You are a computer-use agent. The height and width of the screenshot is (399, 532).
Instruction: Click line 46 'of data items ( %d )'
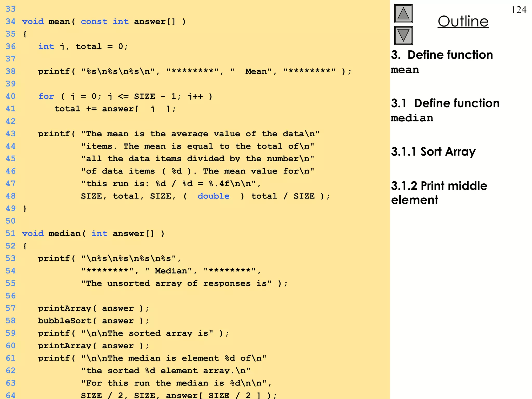pos(198,171)
